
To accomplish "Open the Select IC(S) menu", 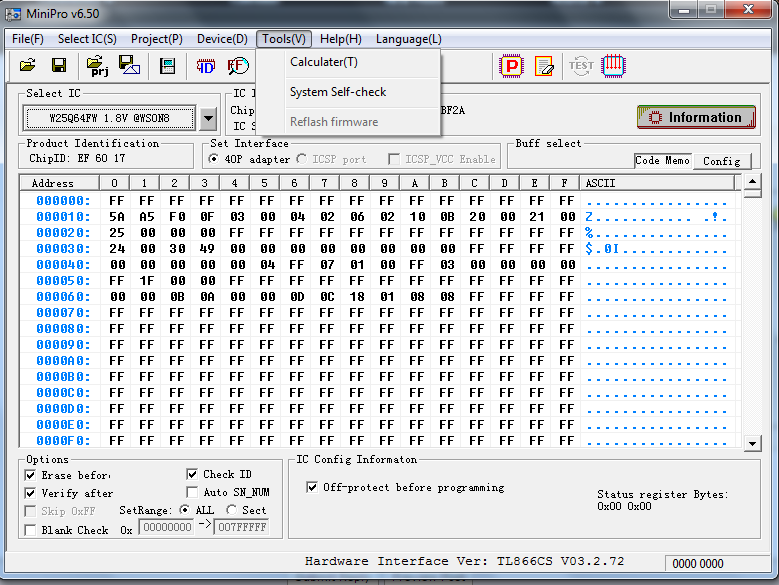I will point(87,39).
